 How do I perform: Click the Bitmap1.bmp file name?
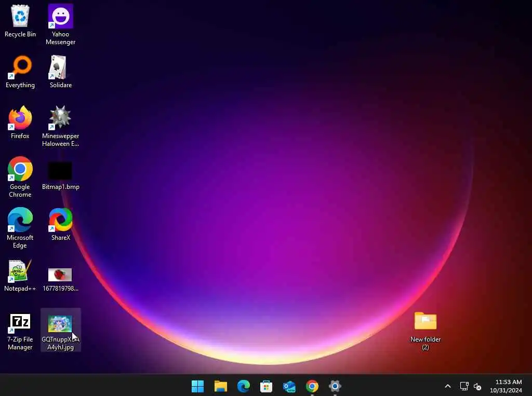[x=60, y=187]
